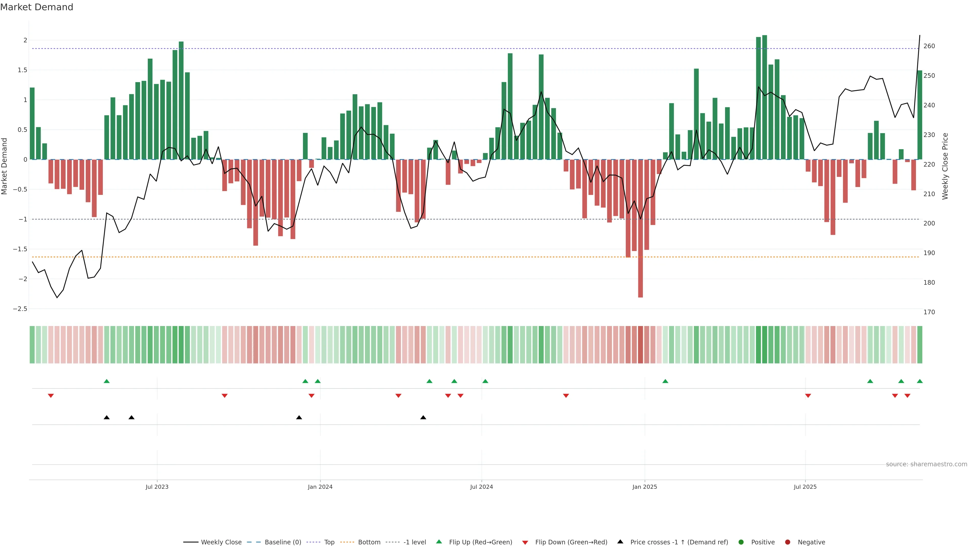Click the Jan 2025 x-axis label
980x551 pixels.
pyautogui.click(x=644, y=487)
